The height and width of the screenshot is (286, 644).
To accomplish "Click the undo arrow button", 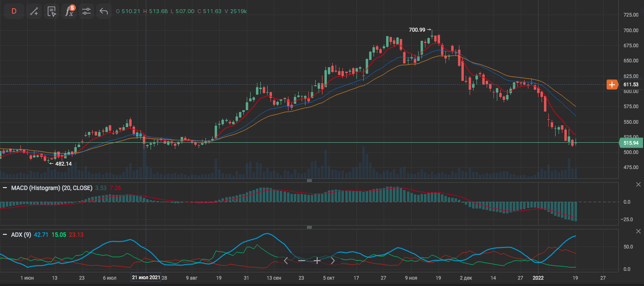I will 104,11.
